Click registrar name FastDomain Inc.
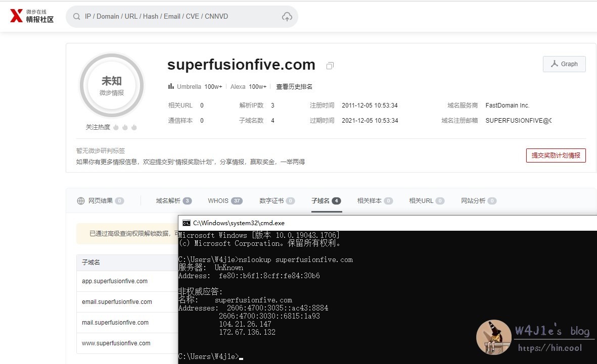597x364 pixels. 508,106
